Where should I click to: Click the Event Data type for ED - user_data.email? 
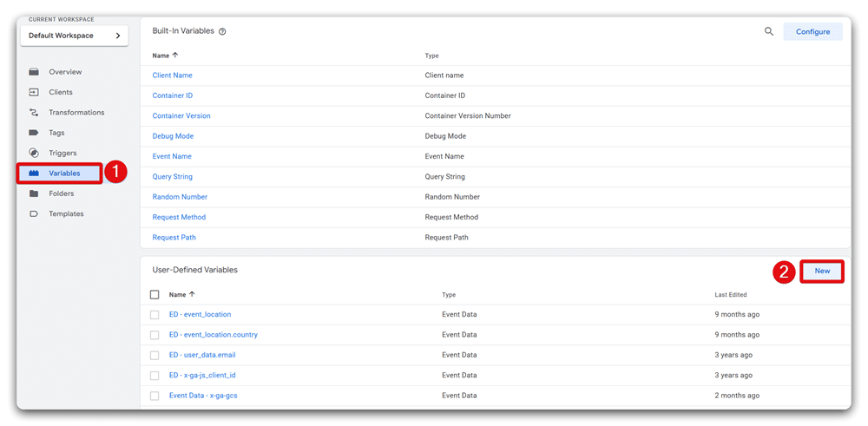pos(459,355)
